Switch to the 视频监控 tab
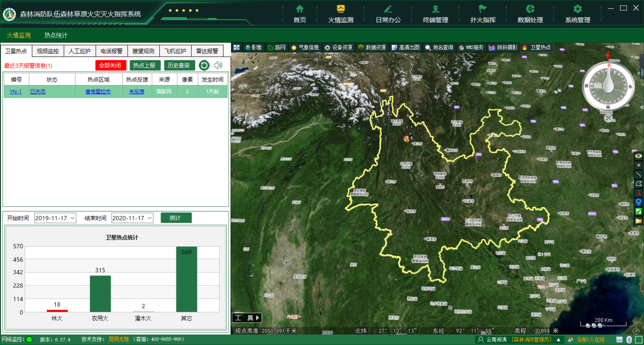Screen dimensions: 644x345 point(48,51)
